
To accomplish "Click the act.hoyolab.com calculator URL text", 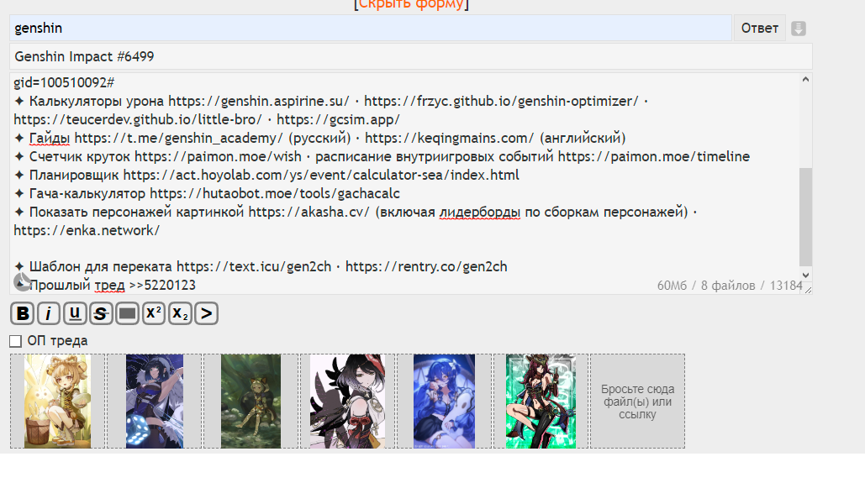I will 321,176.
